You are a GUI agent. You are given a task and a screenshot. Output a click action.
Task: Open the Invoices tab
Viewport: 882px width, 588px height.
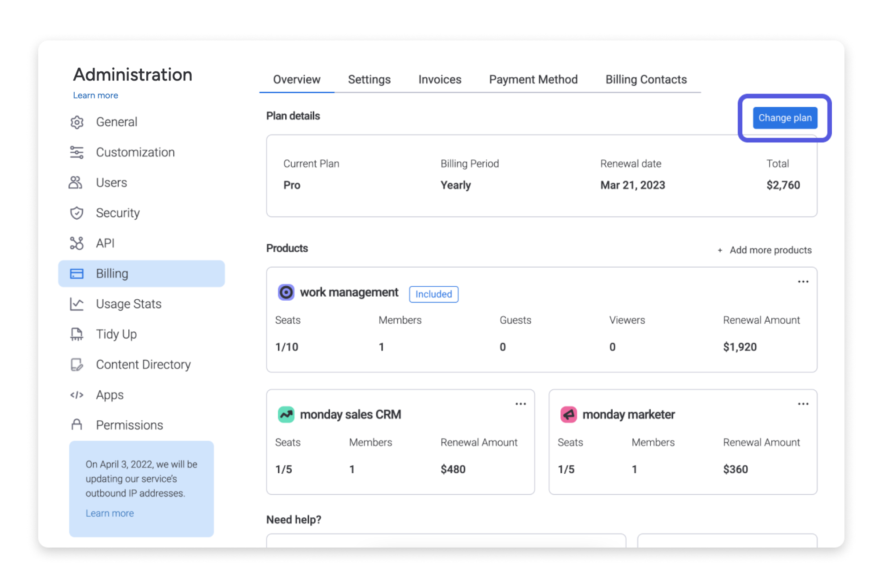coord(440,80)
